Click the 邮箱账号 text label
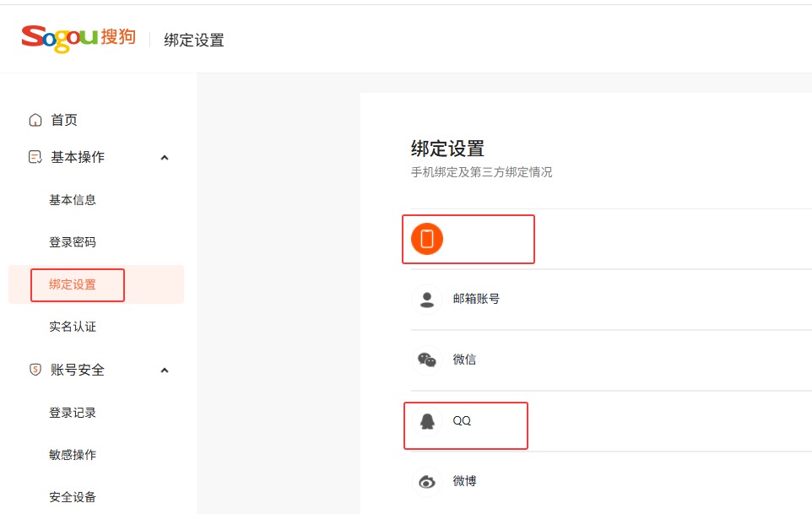This screenshot has height=514, width=812. [476, 299]
